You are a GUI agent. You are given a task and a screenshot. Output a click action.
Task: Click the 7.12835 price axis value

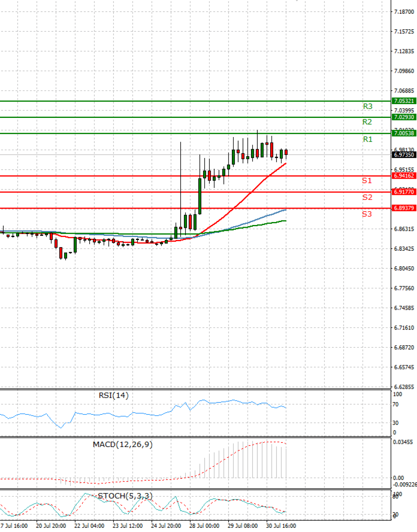[x=404, y=51]
